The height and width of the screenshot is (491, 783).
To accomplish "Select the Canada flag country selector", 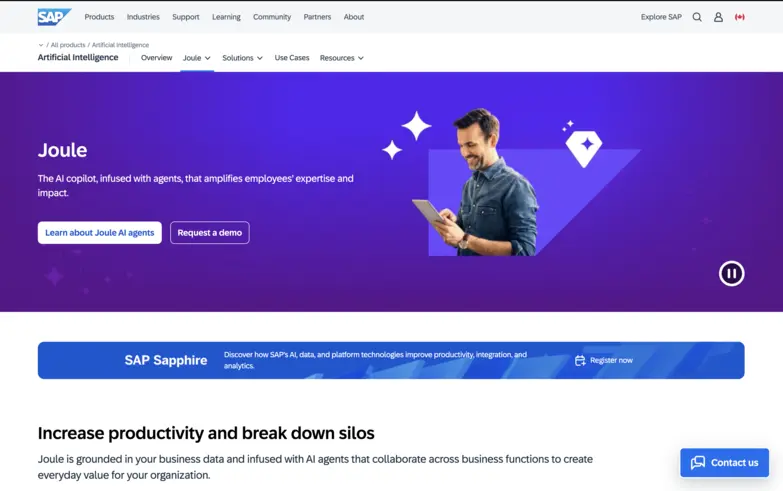I will (x=740, y=17).
